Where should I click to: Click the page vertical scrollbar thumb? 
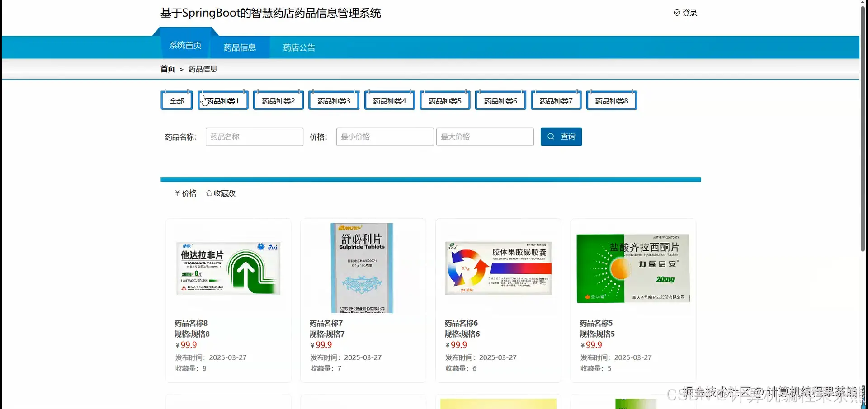click(x=863, y=129)
